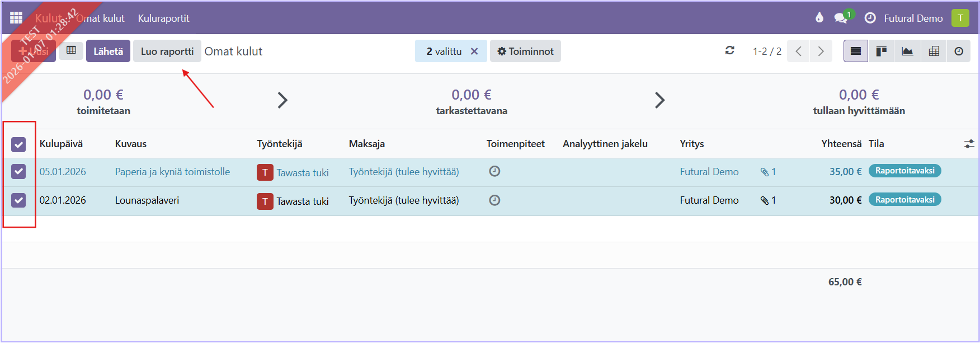Uncheck the 05.01.2026 expense row checkbox
The height and width of the screenshot is (343, 980).
coord(18,171)
